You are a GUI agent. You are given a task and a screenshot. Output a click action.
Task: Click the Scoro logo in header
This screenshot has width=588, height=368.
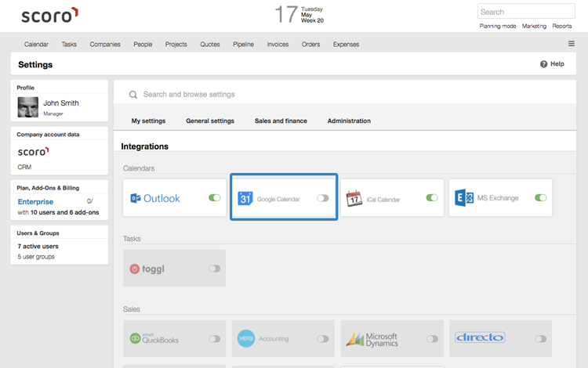click(x=50, y=15)
